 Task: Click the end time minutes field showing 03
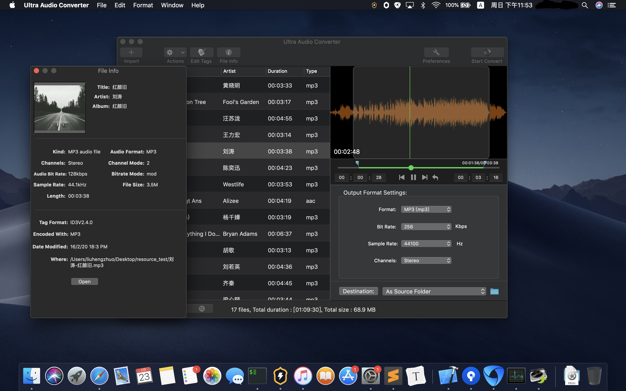tap(478, 177)
